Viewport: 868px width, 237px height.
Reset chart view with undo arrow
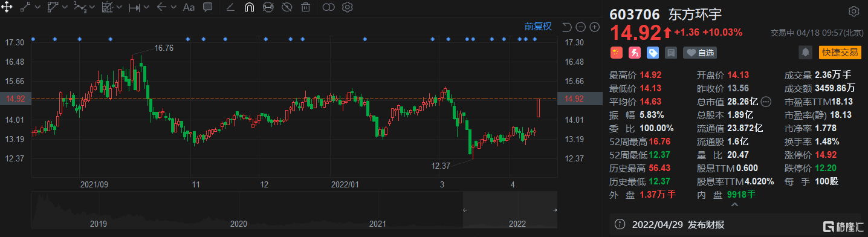coord(566,27)
